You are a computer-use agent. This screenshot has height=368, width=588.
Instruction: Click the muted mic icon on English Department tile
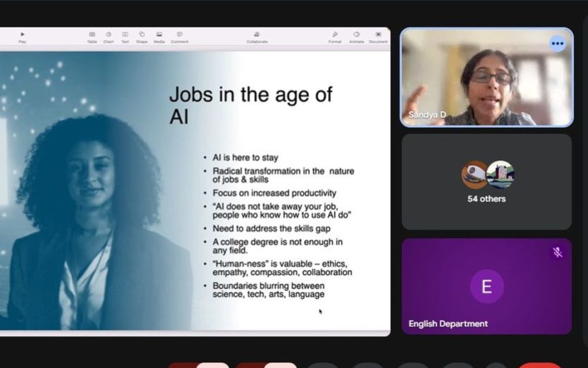tap(557, 252)
